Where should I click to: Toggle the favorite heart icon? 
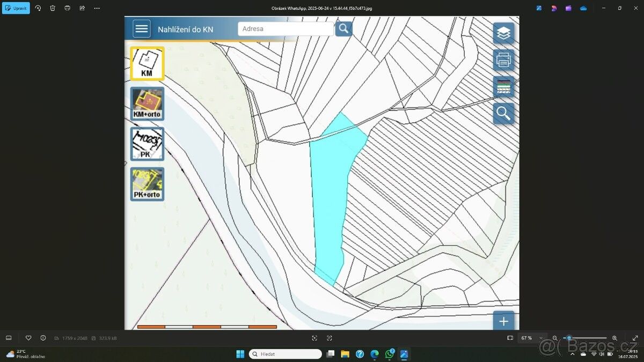(x=28, y=338)
